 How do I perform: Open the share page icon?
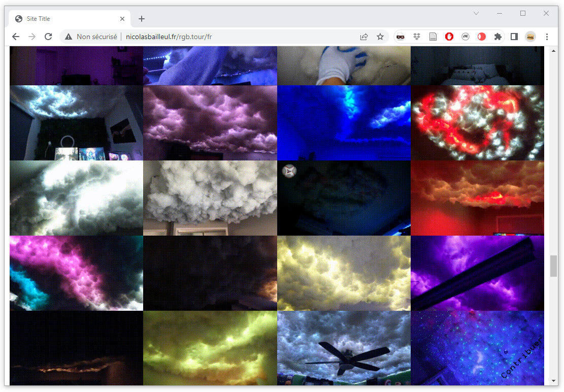pyautogui.click(x=364, y=37)
